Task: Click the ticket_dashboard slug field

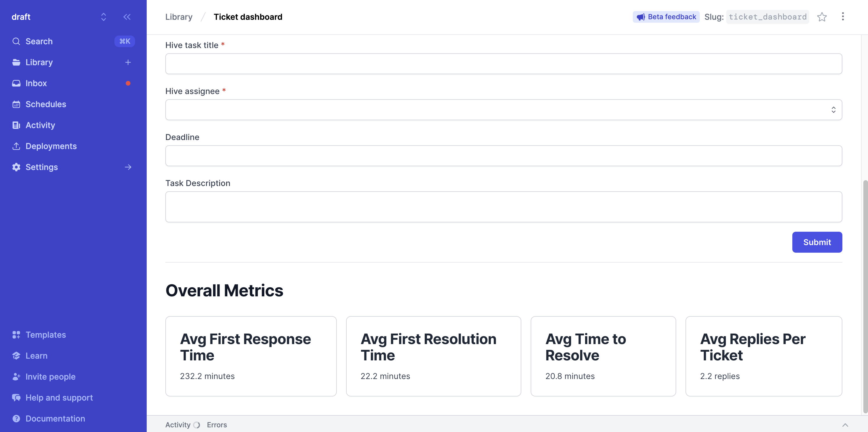Action: (x=768, y=17)
